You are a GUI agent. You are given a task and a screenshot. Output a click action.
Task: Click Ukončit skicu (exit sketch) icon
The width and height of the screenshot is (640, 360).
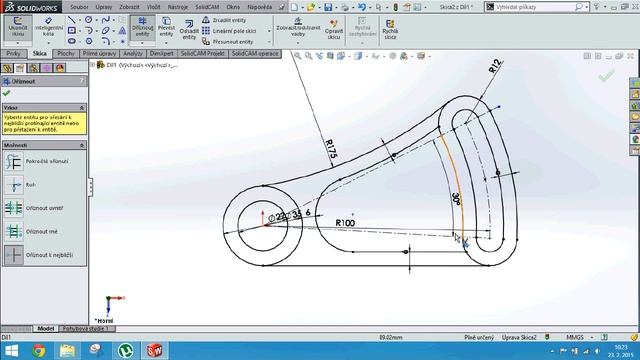[x=18, y=27]
